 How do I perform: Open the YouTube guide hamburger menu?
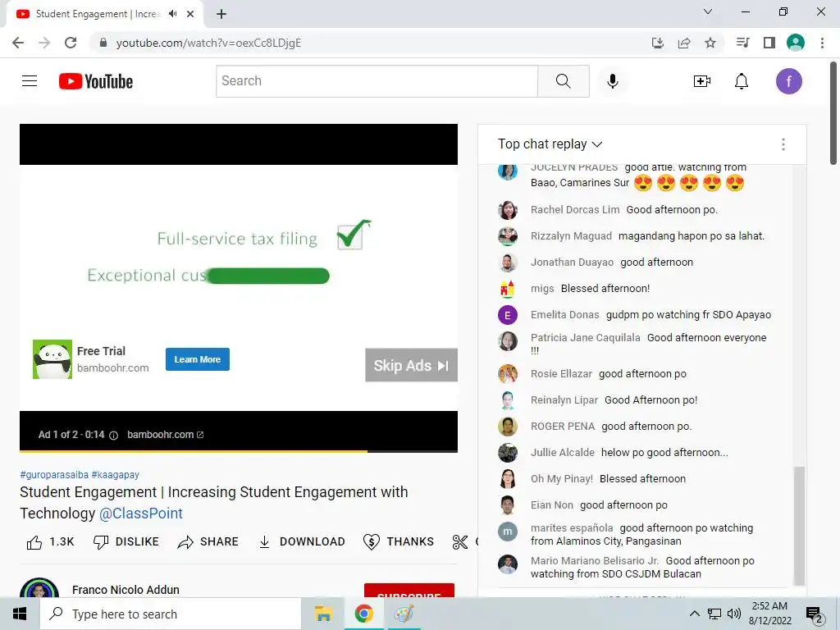(x=30, y=81)
